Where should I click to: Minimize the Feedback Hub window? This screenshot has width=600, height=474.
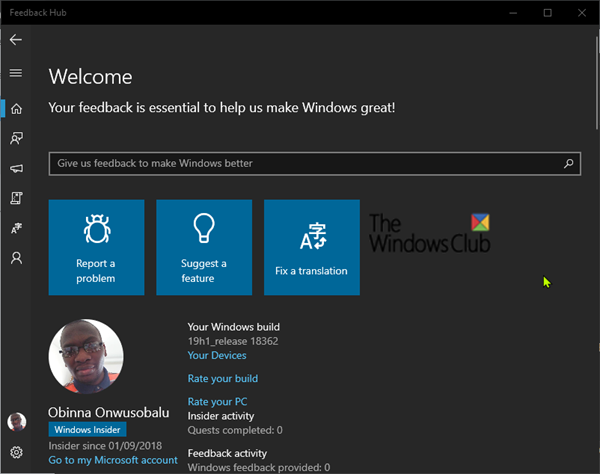tap(513, 13)
